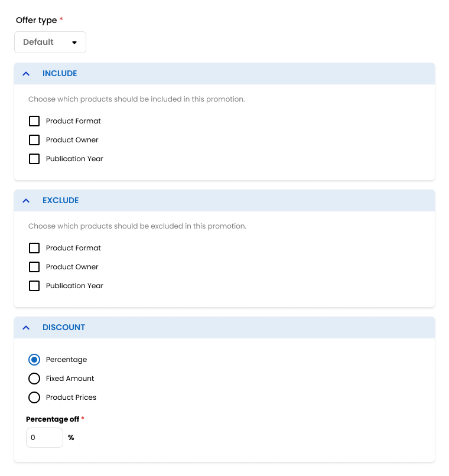The height and width of the screenshot is (476, 449).
Task: Collapse the EXCLUDE section chevron
Action: (26, 200)
